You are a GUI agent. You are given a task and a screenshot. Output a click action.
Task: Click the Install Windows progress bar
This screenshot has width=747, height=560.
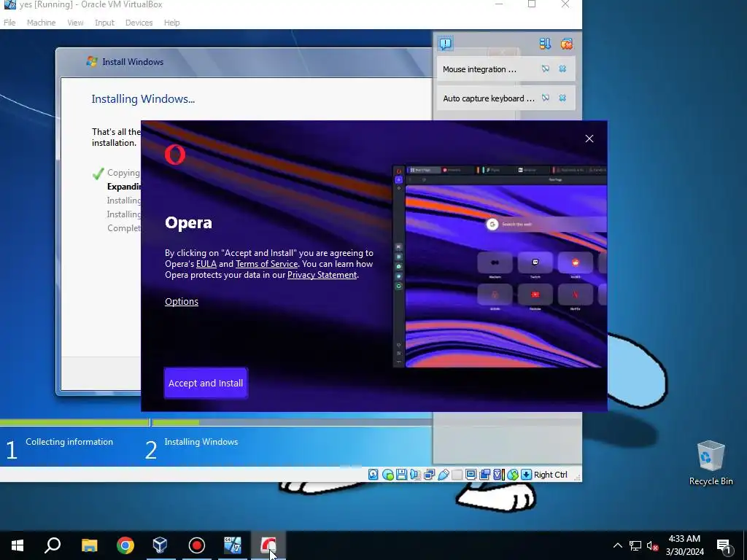[216, 422]
